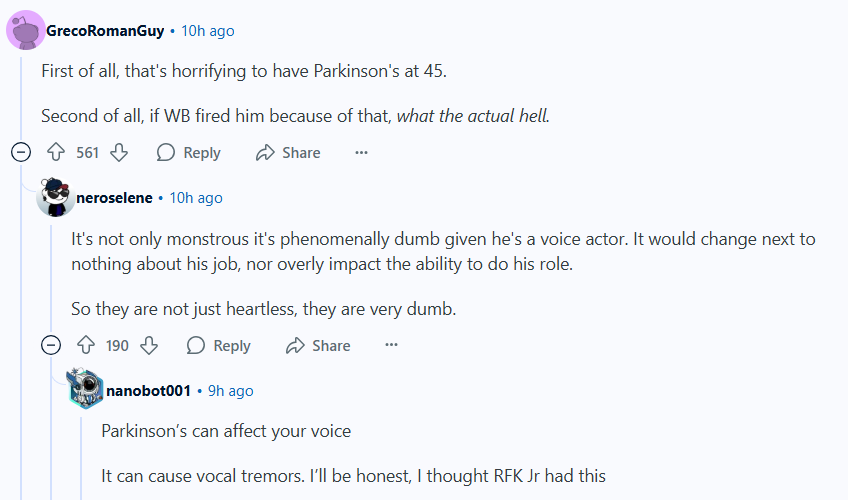Open GrecoRomanGuy's avatar profile
The image size is (848, 500).
tap(25, 30)
